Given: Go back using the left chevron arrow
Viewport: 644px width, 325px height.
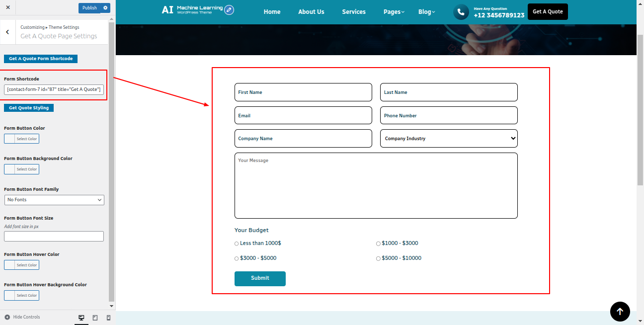Looking at the screenshot, I should tap(7, 32).
